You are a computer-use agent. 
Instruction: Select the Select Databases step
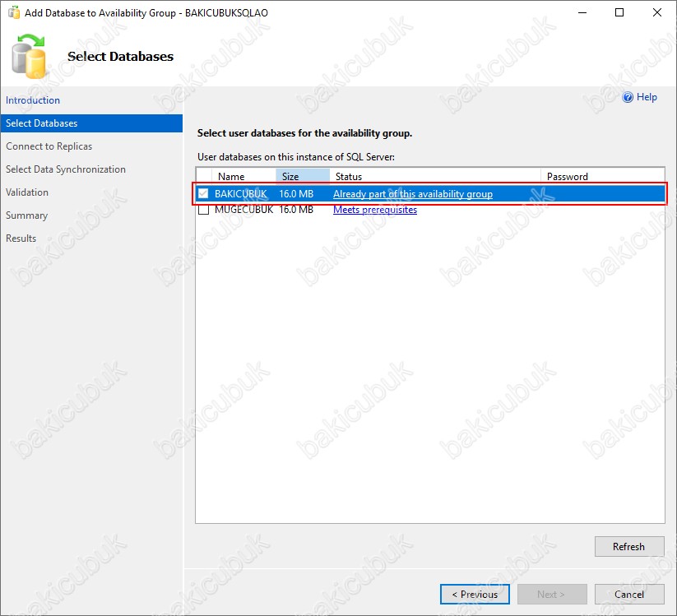91,123
